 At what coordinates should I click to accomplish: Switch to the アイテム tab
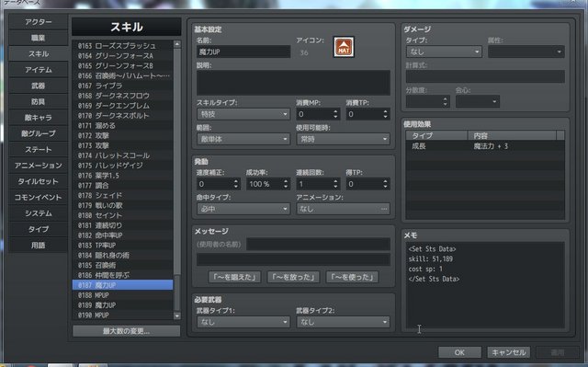tap(39, 70)
